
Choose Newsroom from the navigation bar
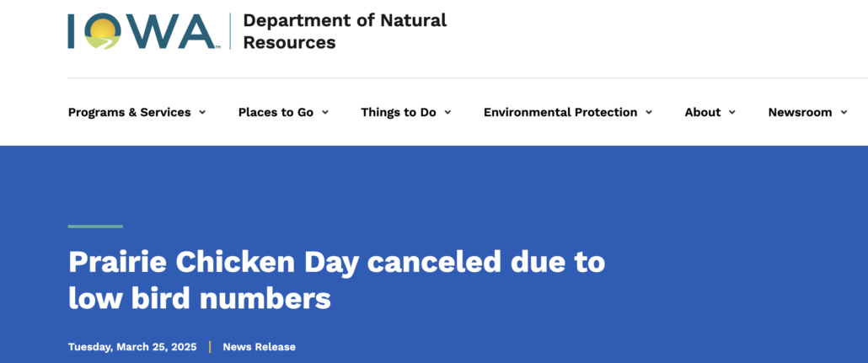[800, 112]
